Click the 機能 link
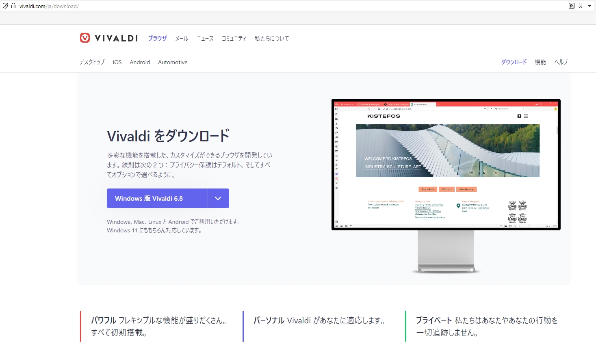 pos(540,62)
